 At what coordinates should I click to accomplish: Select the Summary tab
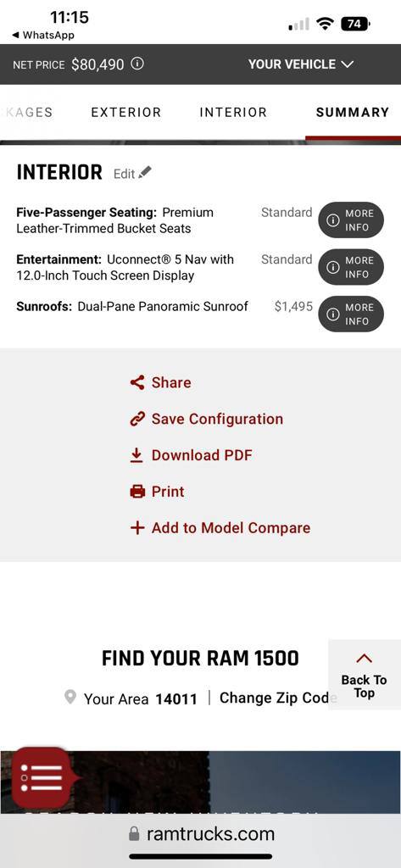(x=353, y=113)
